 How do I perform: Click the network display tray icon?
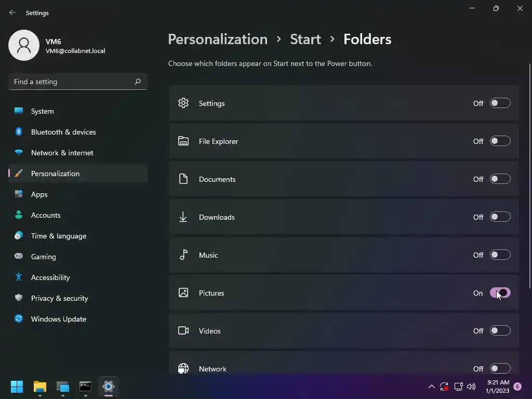pos(458,387)
